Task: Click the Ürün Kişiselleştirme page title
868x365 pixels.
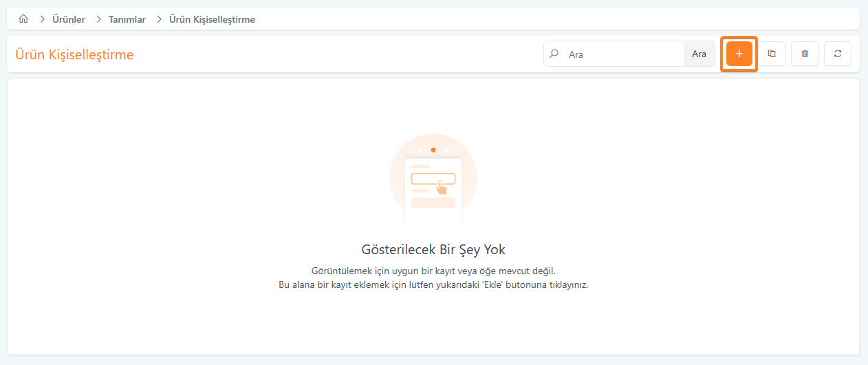Action: pos(74,54)
